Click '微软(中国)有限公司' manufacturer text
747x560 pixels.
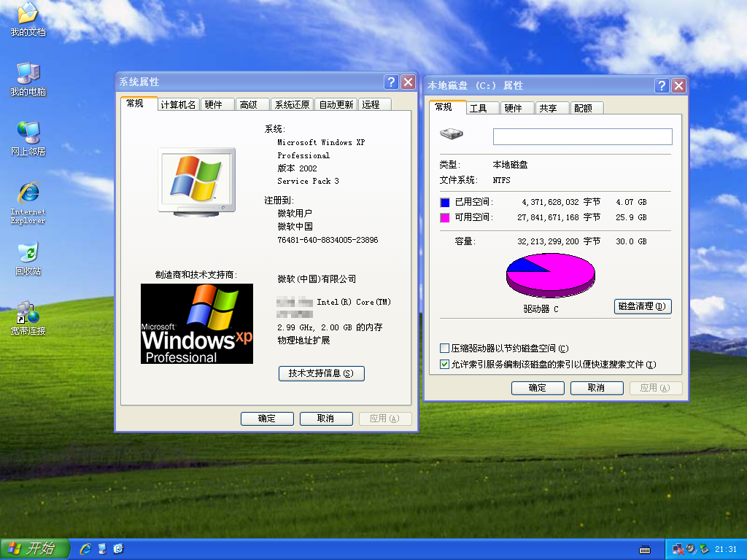[x=317, y=279]
